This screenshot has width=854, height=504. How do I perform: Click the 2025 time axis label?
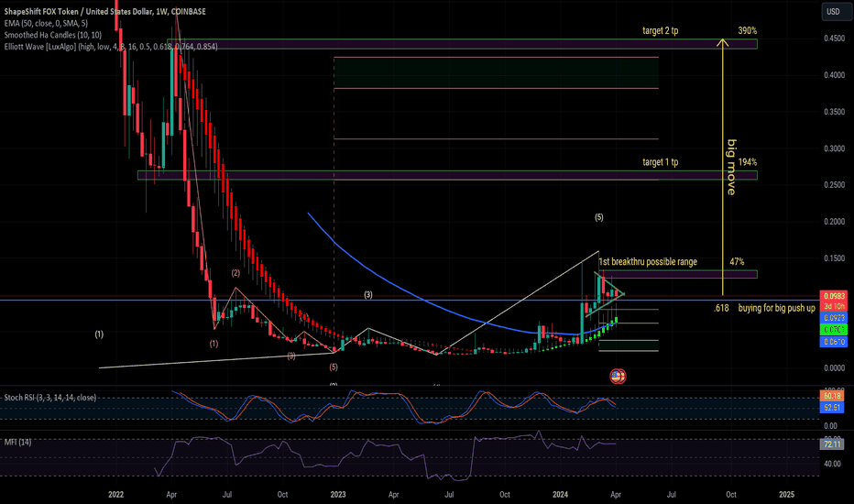coord(786,495)
